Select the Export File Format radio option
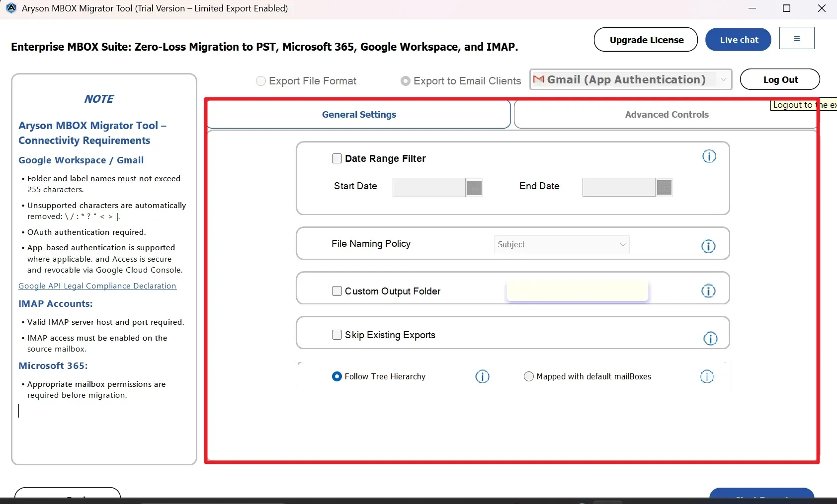This screenshot has height=504, width=837. click(261, 81)
